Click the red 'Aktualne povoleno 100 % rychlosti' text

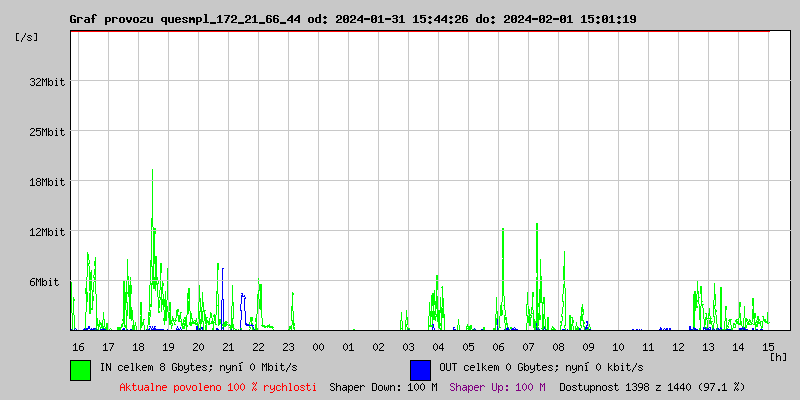click(x=218, y=387)
